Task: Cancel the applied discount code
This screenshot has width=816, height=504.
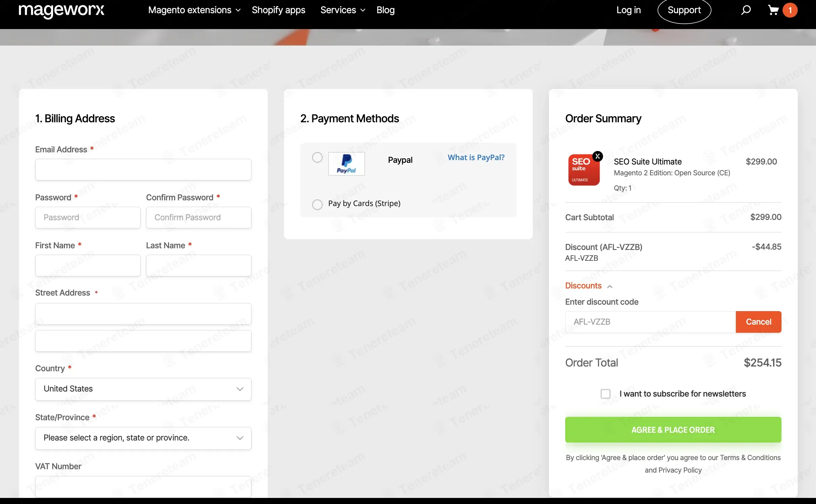Action: coord(758,322)
